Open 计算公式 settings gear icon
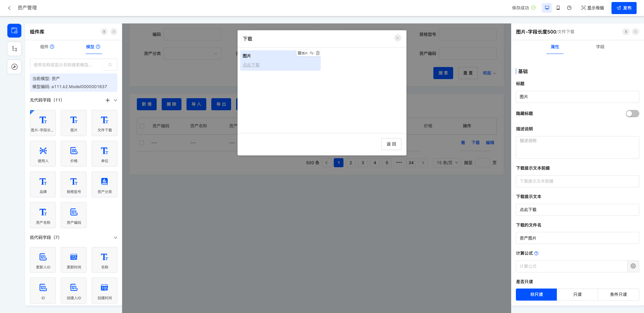Viewport: 644px width, 313px height. pos(633,266)
